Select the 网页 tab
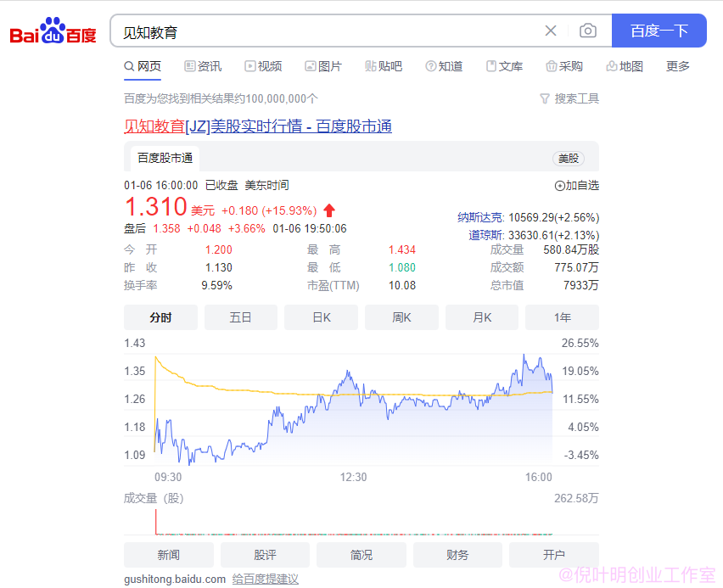The height and width of the screenshot is (588, 723). (x=143, y=66)
